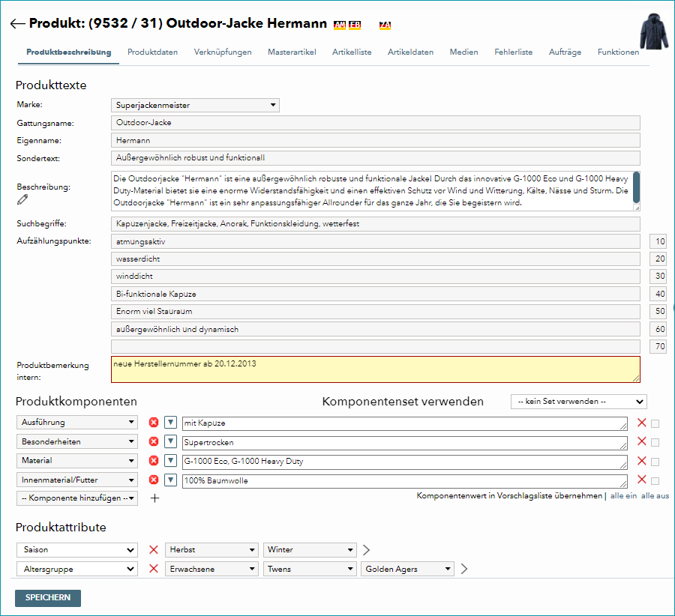Tick the checkbox in 100% Baumwolle row

tap(655, 481)
